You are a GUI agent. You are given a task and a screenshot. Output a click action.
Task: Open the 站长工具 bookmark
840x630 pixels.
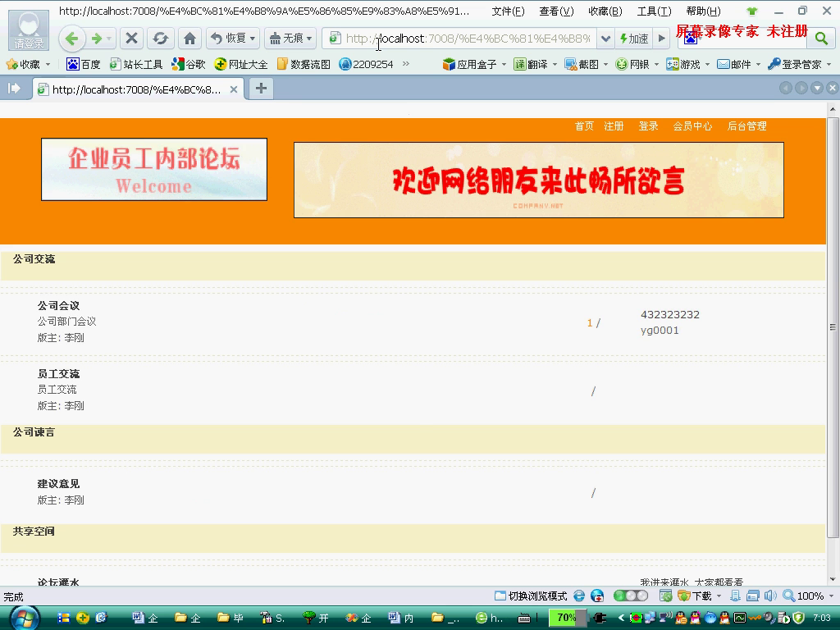point(135,64)
